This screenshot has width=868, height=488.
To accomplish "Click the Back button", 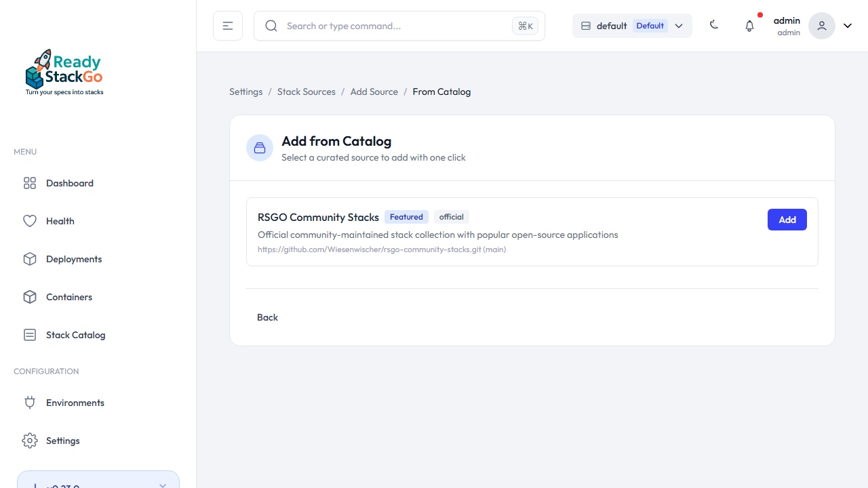I will click(x=267, y=317).
